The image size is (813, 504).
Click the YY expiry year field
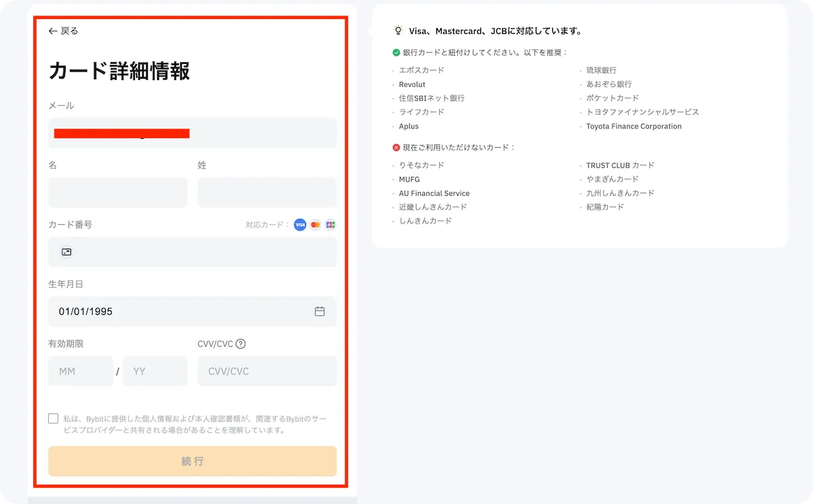(154, 371)
